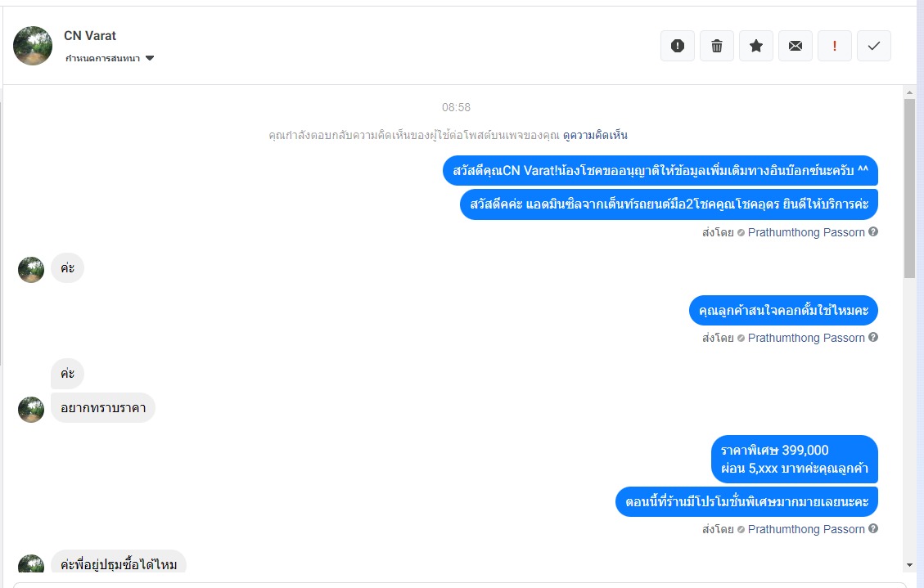Mark conversation done with checkmark icon
924x588 pixels.
click(874, 46)
